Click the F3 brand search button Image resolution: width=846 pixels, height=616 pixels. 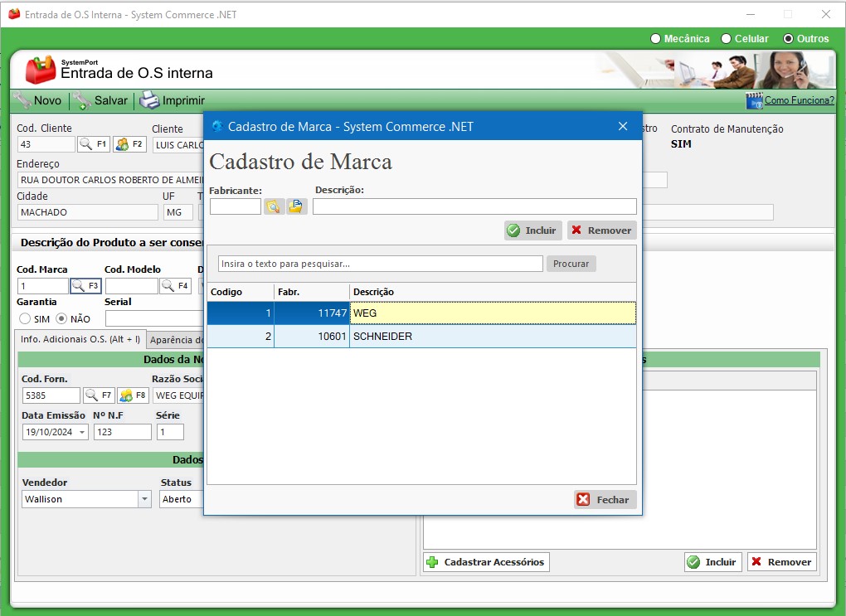tap(85, 286)
